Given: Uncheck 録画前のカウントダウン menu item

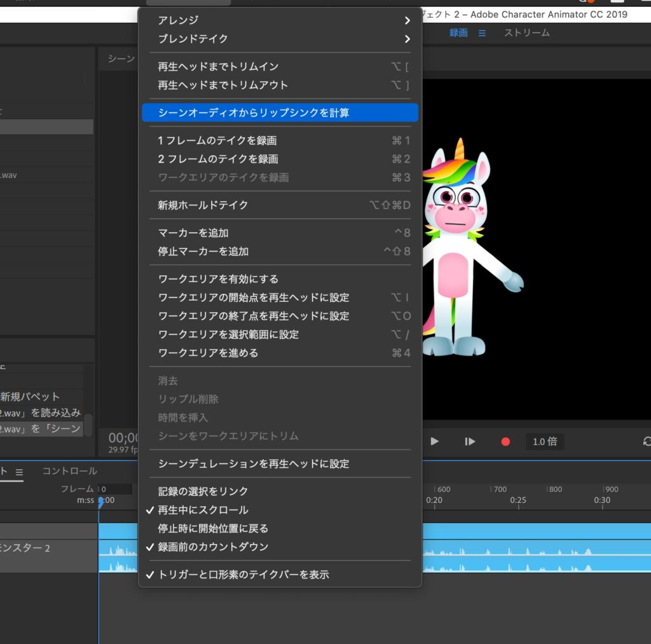Looking at the screenshot, I should pyautogui.click(x=213, y=547).
